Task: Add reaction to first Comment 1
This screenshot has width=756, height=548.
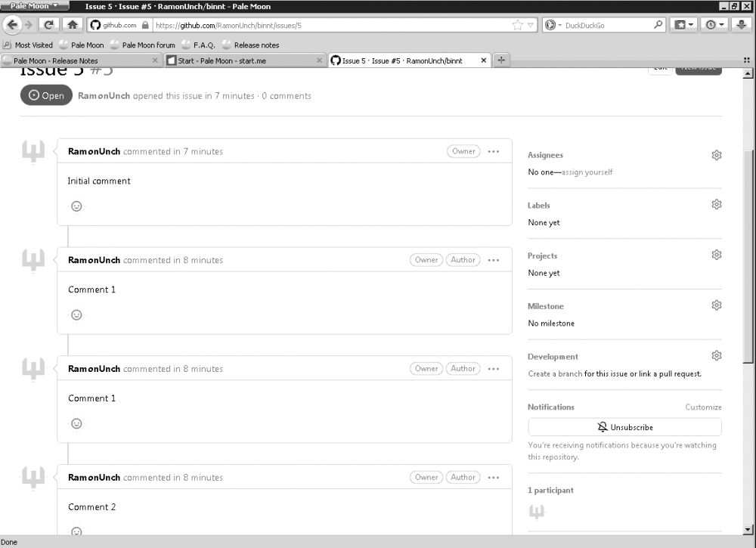Action: 76,314
